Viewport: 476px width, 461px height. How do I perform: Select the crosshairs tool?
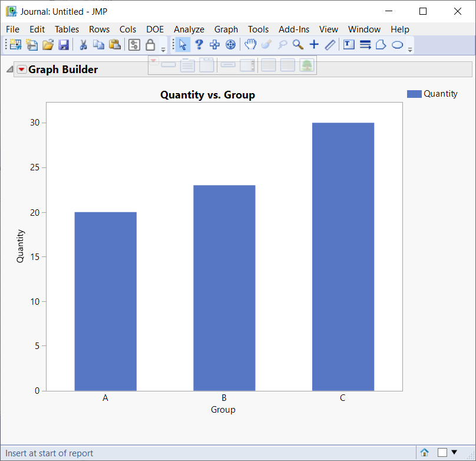point(313,44)
